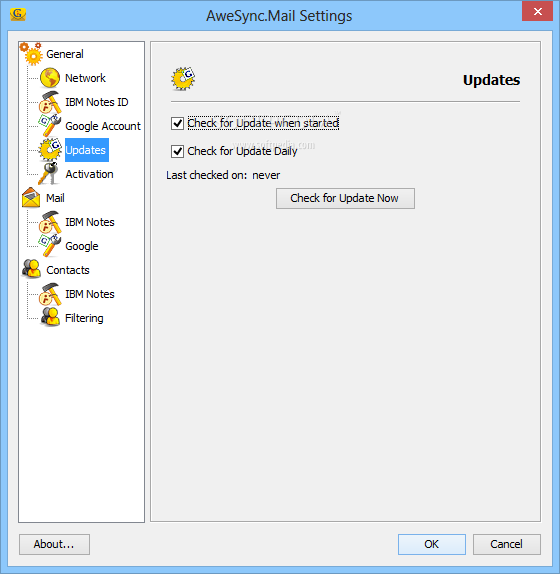The image size is (560, 574).
Task: Select the General tree node
Action: point(65,54)
